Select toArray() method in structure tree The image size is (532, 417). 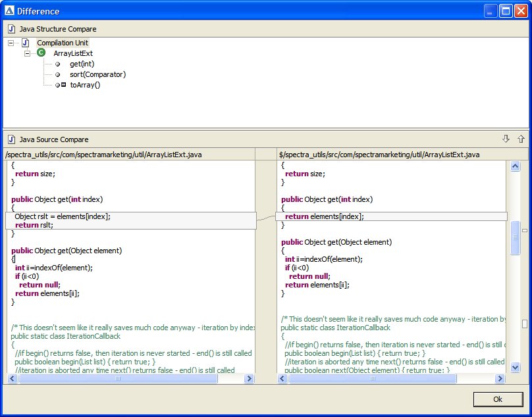pos(85,85)
